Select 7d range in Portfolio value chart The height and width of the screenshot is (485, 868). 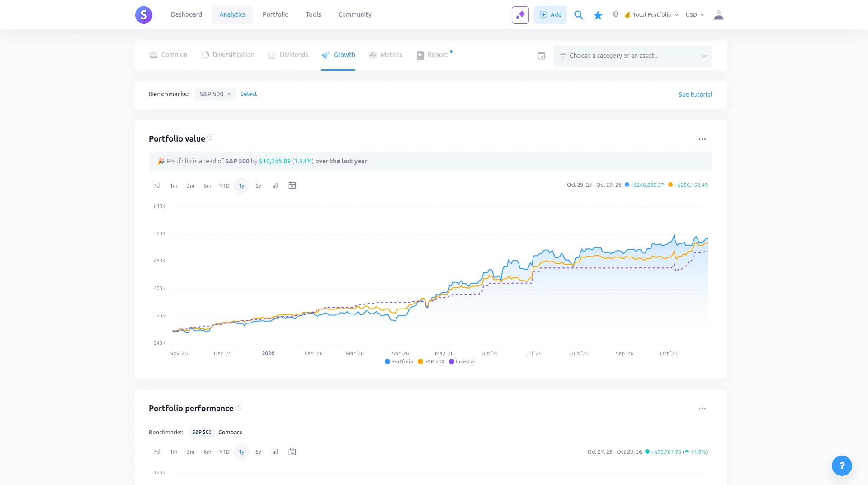[156, 186]
